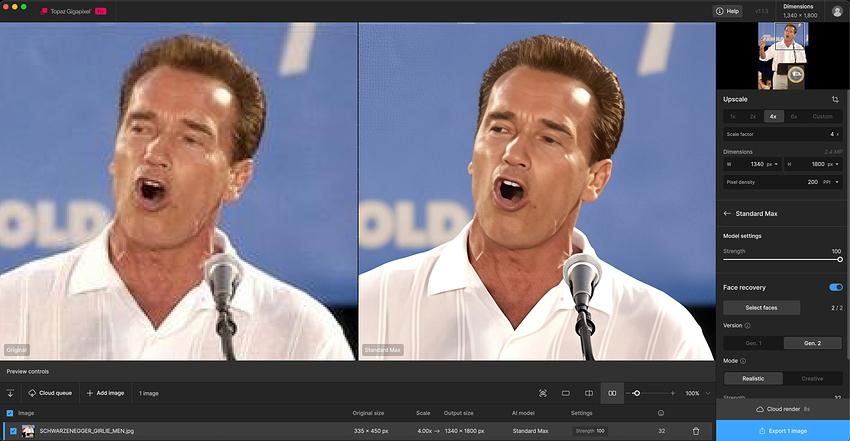Open the user account avatar icon

[836, 11]
